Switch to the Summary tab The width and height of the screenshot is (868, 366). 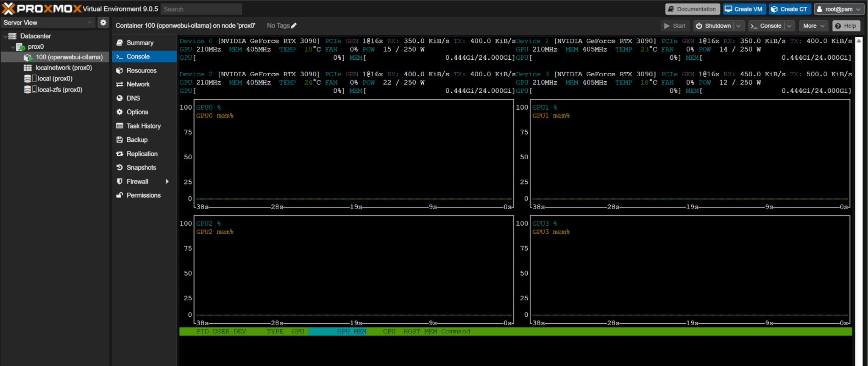(140, 43)
